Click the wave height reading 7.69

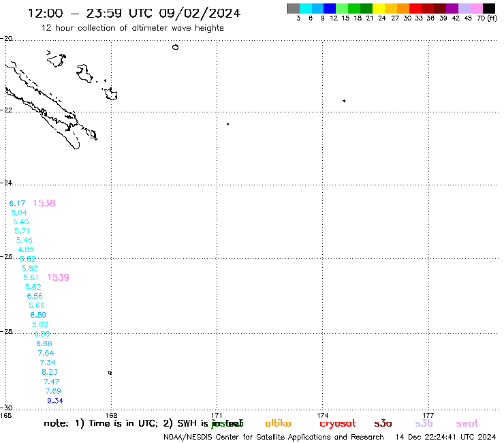(x=53, y=391)
